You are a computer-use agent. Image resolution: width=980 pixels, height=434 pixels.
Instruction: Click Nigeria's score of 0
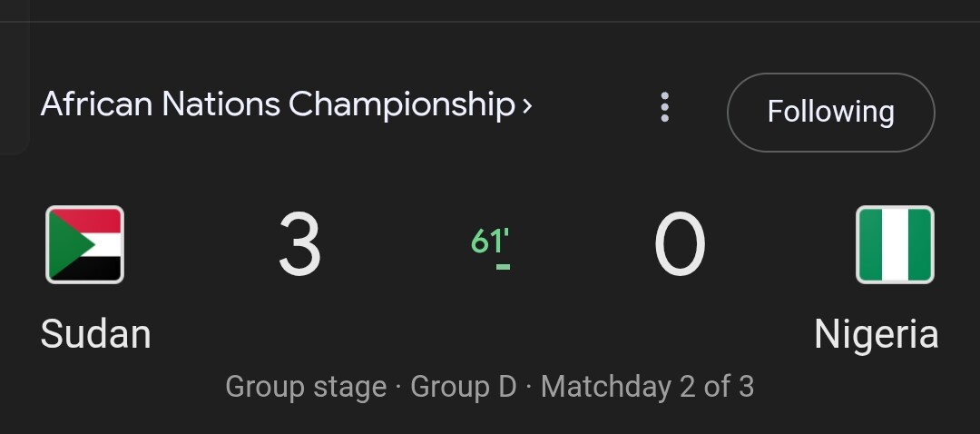click(x=680, y=244)
